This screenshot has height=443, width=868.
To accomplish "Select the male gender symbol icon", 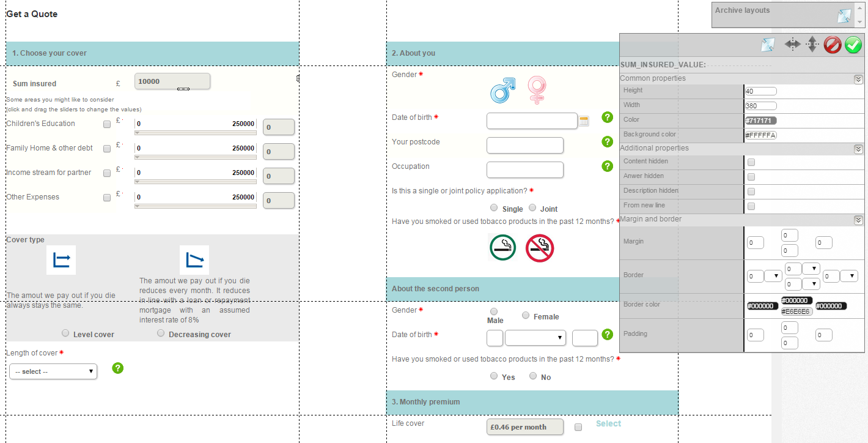I will 502,90.
